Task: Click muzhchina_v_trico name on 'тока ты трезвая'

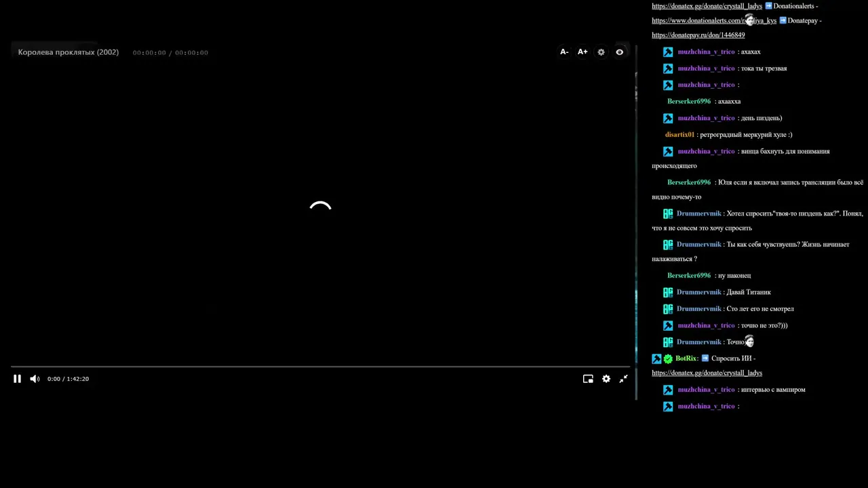Action: [706, 68]
